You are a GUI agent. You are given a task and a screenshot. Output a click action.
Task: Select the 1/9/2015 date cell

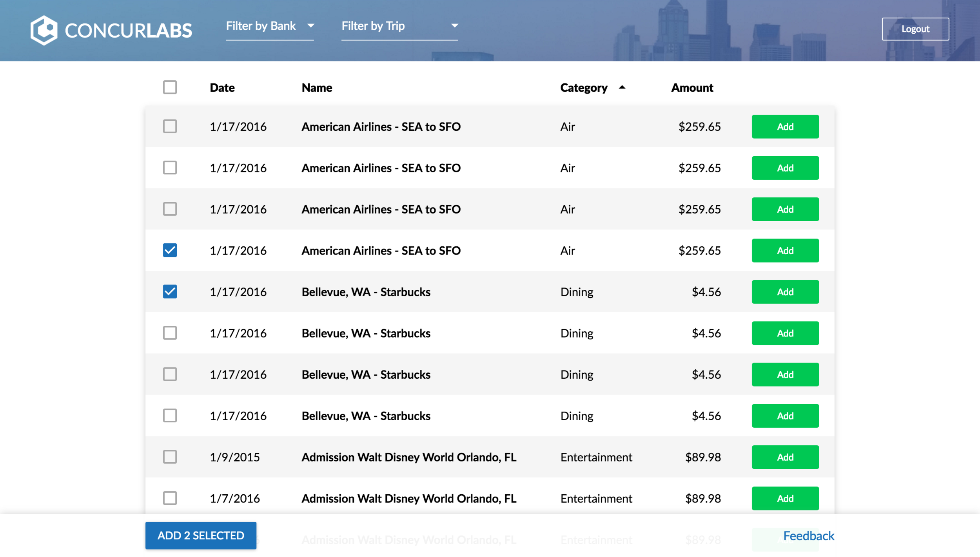235,457
